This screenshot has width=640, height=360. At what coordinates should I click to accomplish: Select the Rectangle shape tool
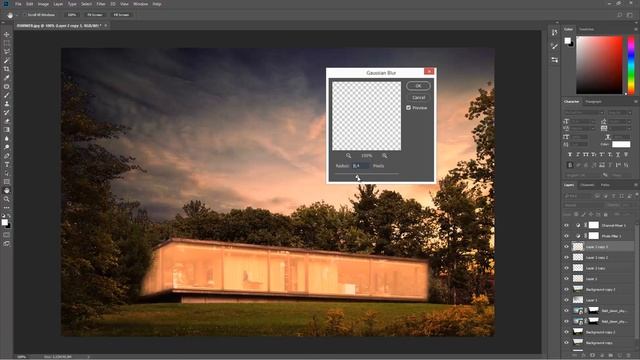tap(7, 182)
